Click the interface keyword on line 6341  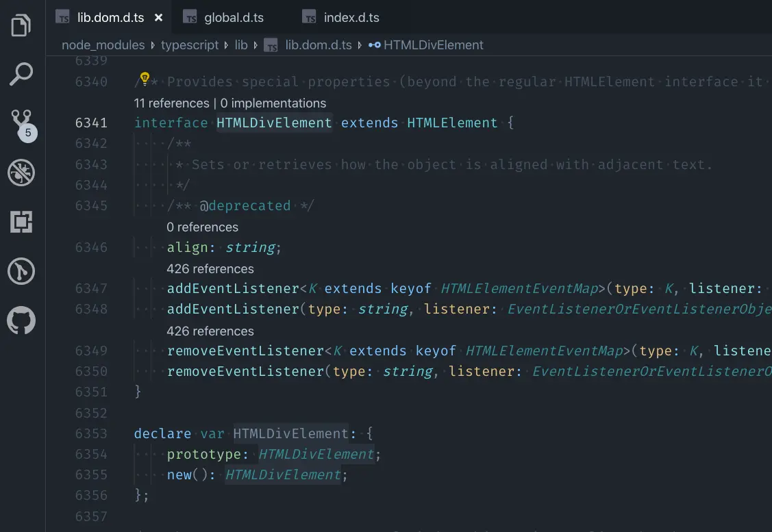click(x=171, y=123)
